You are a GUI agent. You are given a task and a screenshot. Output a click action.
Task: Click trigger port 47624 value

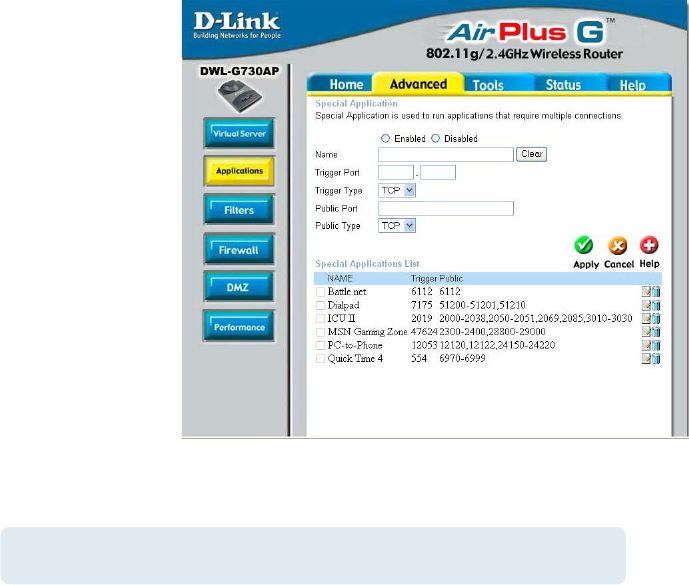pos(424,331)
